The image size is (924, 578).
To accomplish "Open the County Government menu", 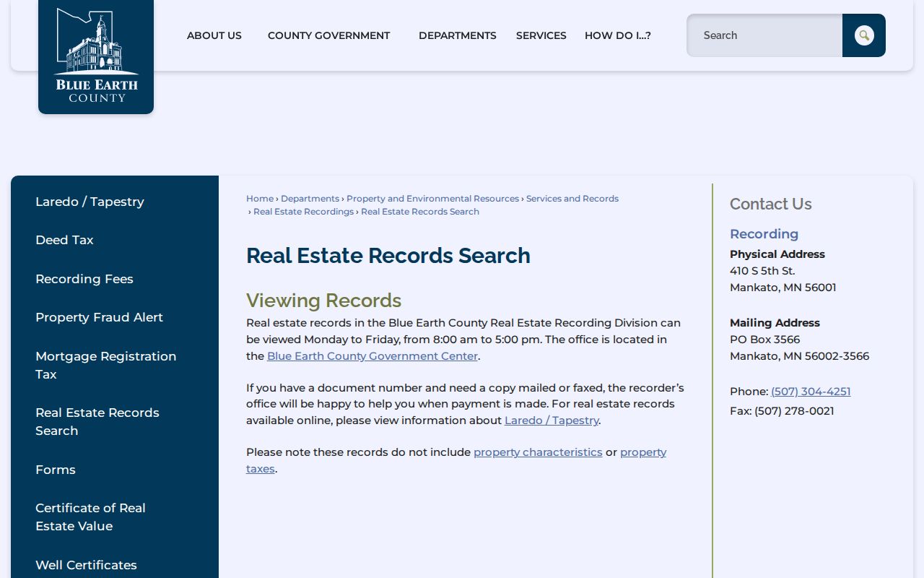I will click(328, 35).
